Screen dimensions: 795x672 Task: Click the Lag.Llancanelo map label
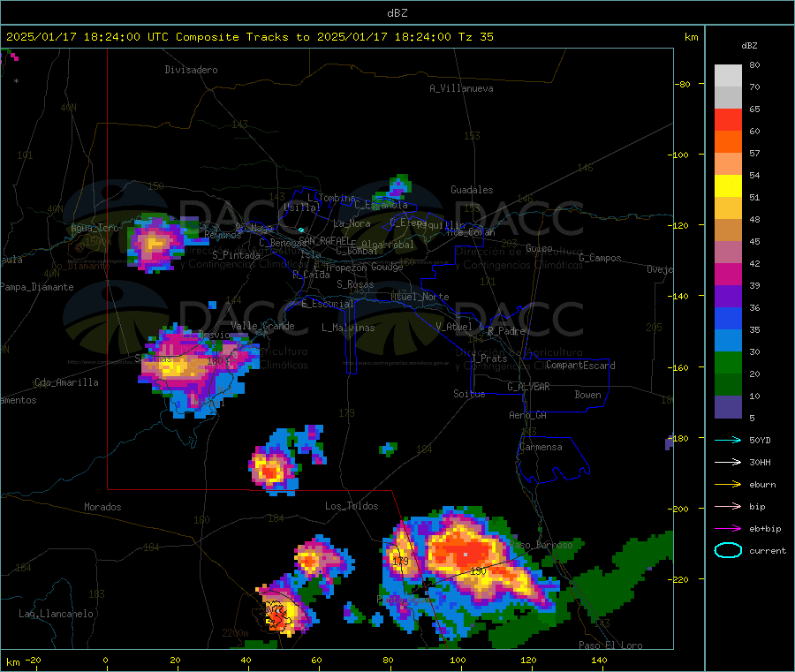(56, 614)
